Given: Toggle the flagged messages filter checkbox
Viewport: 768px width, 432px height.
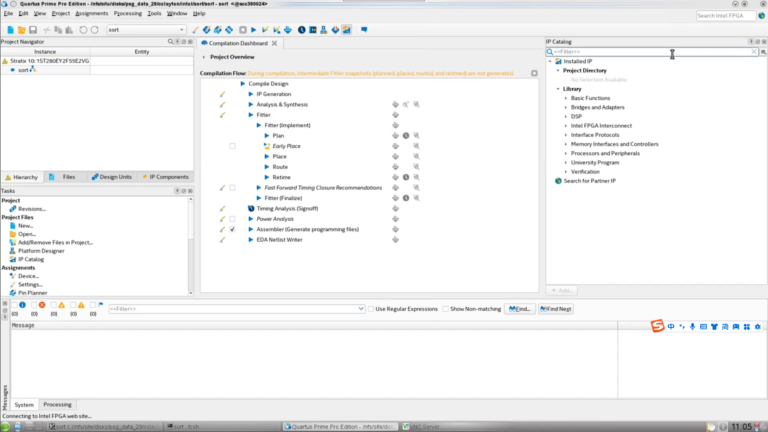Looking at the screenshot, I should pos(93,305).
